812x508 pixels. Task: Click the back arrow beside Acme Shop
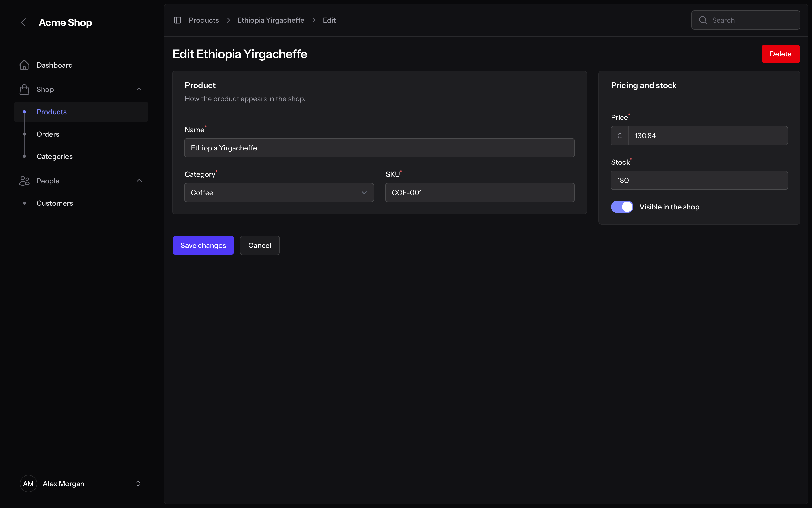(24, 23)
